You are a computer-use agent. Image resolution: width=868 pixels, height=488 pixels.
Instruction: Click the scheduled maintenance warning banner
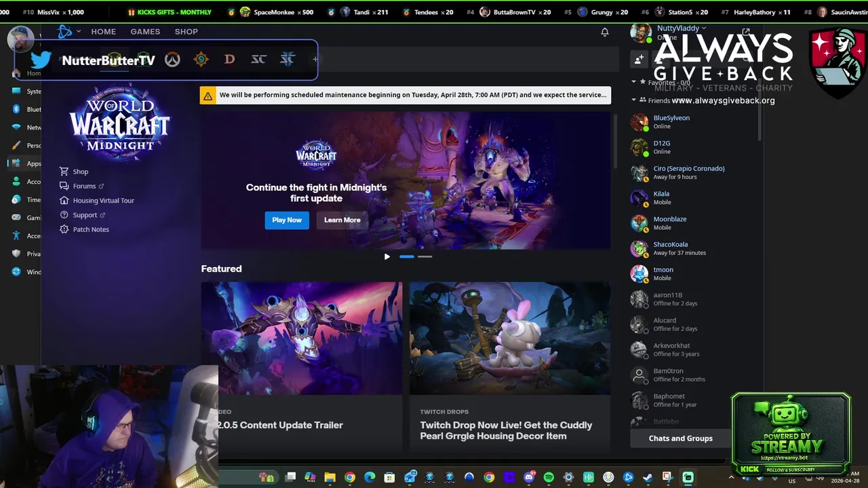coord(406,96)
